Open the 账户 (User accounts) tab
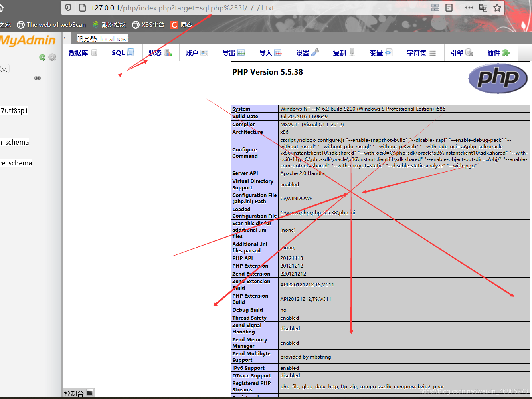Screen dimensions: 532x399 point(197,53)
